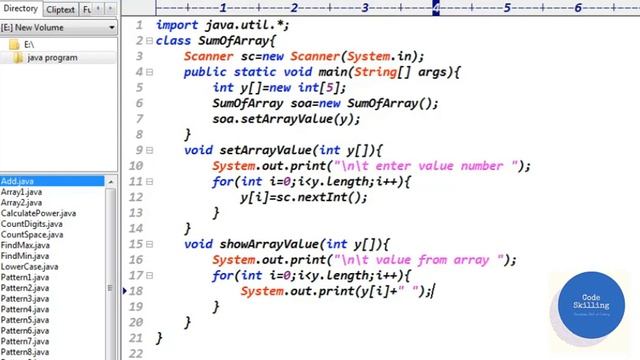
Task: Click the E:\ folder icon
Action: 14,44
